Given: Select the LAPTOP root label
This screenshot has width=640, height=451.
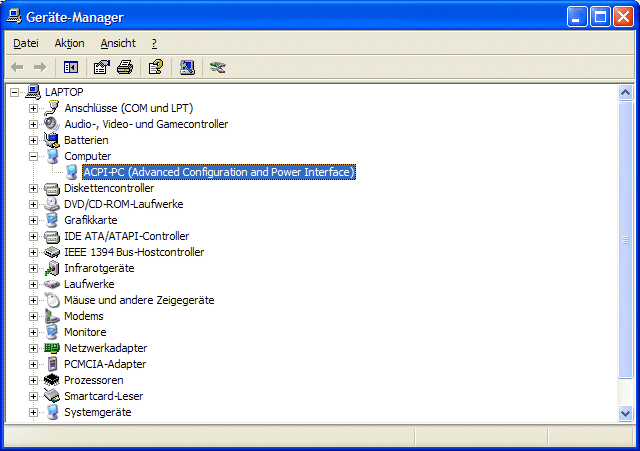Looking at the screenshot, I should pyautogui.click(x=64, y=92).
